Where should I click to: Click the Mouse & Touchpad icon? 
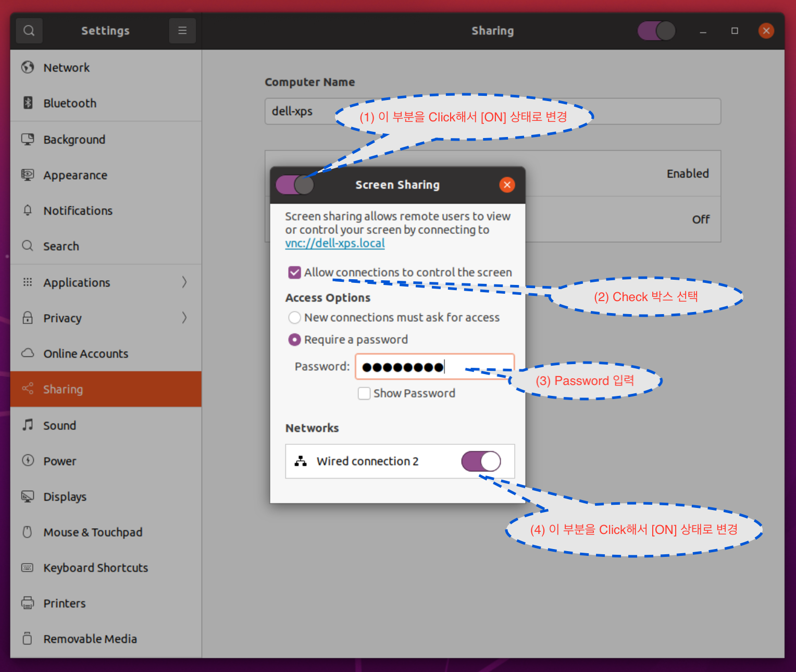(x=28, y=532)
